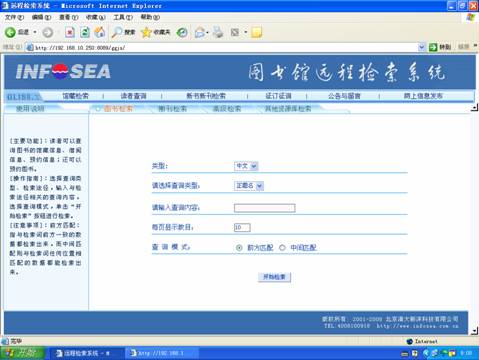Expand the address bar dropdown arrow
Screen dimensions: 479x360
(421, 47)
